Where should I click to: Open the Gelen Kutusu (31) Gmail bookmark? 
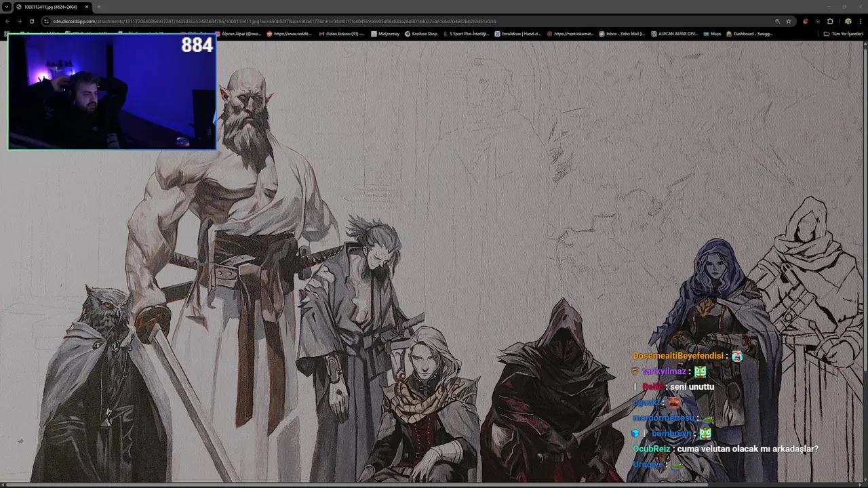(x=342, y=33)
